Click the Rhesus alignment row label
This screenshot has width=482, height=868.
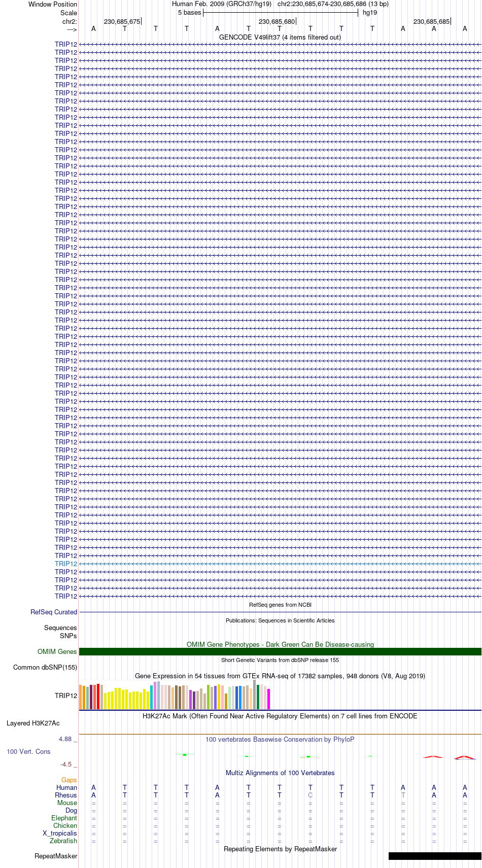tap(66, 795)
